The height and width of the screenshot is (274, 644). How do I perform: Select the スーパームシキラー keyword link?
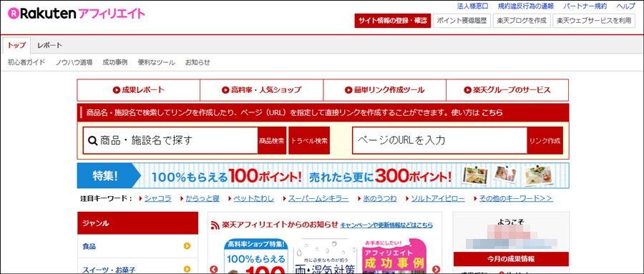pyautogui.click(x=318, y=199)
